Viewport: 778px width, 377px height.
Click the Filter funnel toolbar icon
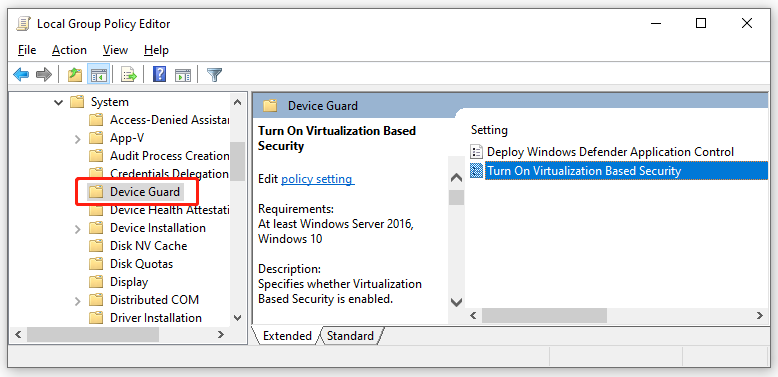pyautogui.click(x=214, y=75)
